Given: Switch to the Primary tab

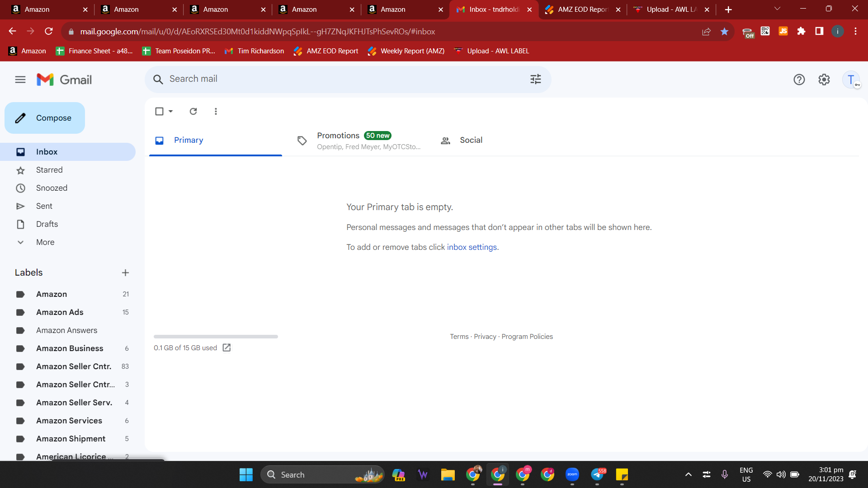Looking at the screenshot, I should [x=216, y=141].
